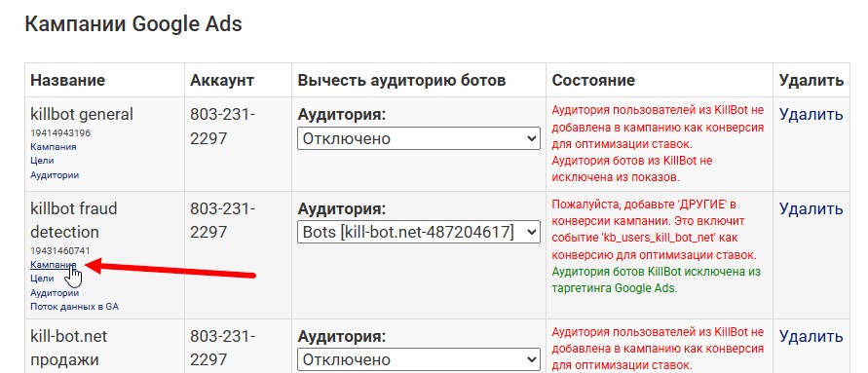Delete the killbot fraud detection campaign via Удалить
The width and height of the screenshot is (868, 373).
(x=811, y=208)
